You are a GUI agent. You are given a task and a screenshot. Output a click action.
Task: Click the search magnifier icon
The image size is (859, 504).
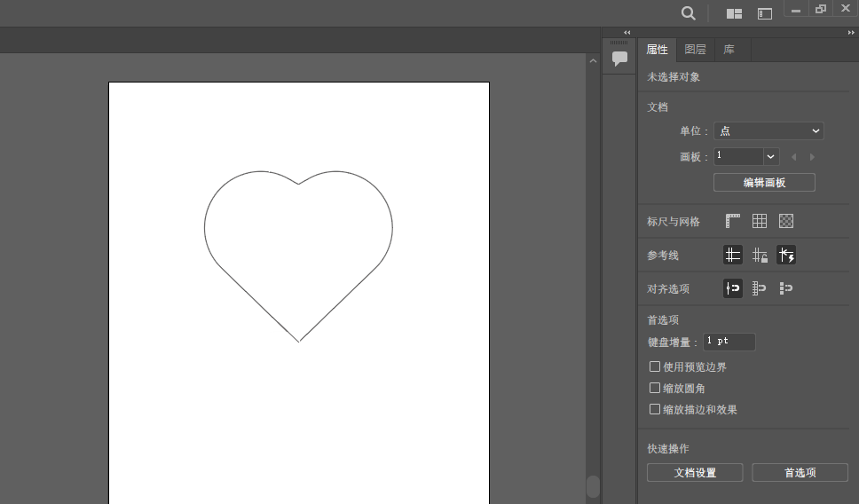click(688, 12)
